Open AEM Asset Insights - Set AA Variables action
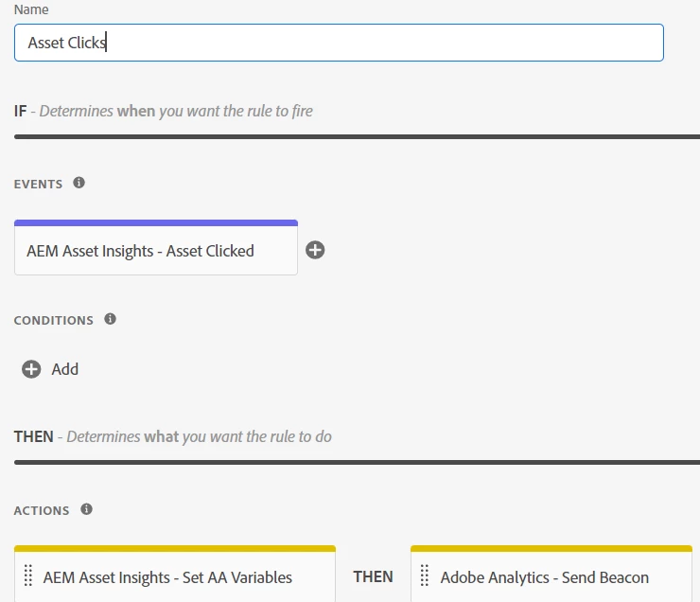The height and width of the screenshot is (602, 700). pos(175,574)
